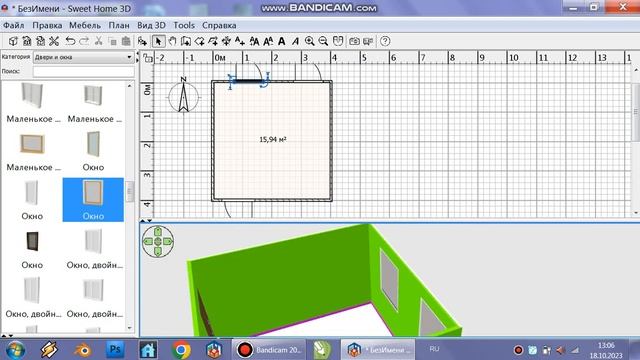Save the home using toolbar icon
This screenshot has width=640, height=360.
[x=40, y=41]
